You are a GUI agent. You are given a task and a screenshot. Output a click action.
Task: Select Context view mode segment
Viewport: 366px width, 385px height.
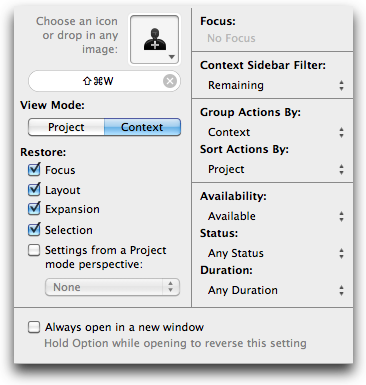[143, 127]
